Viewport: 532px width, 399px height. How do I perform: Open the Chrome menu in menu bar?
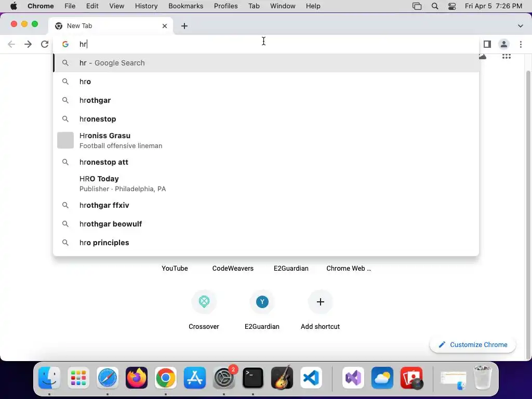41,6
